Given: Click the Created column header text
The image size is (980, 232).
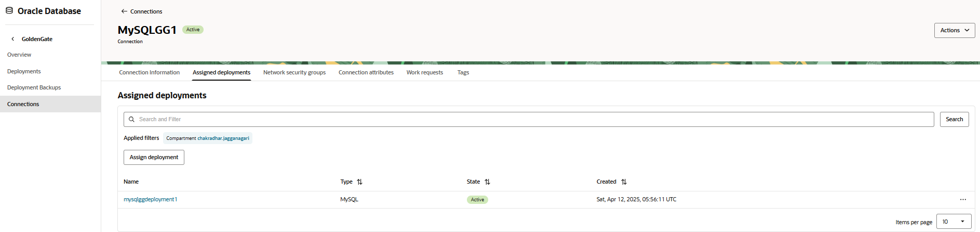Looking at the screenshot, I should point(606,182).
